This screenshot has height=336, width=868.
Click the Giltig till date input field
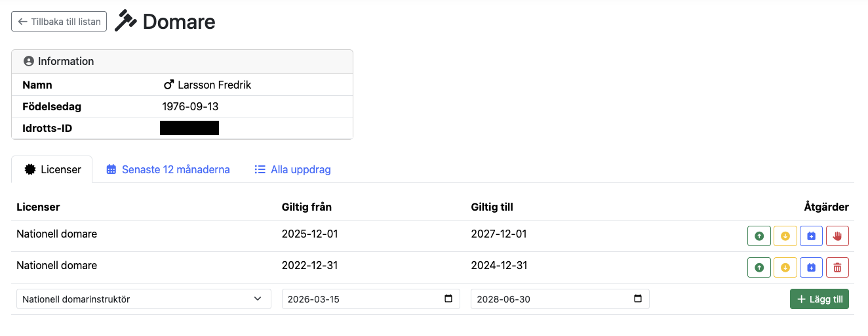549,299
